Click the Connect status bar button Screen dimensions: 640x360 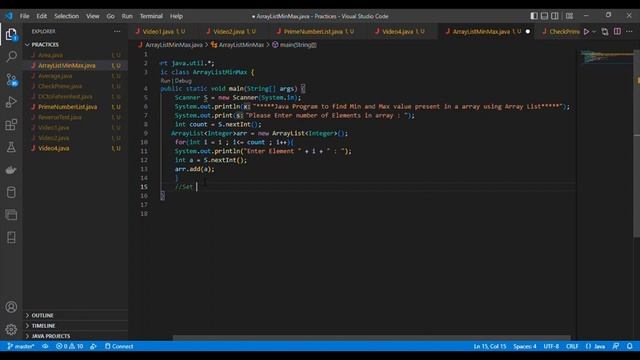pos(119,346)
